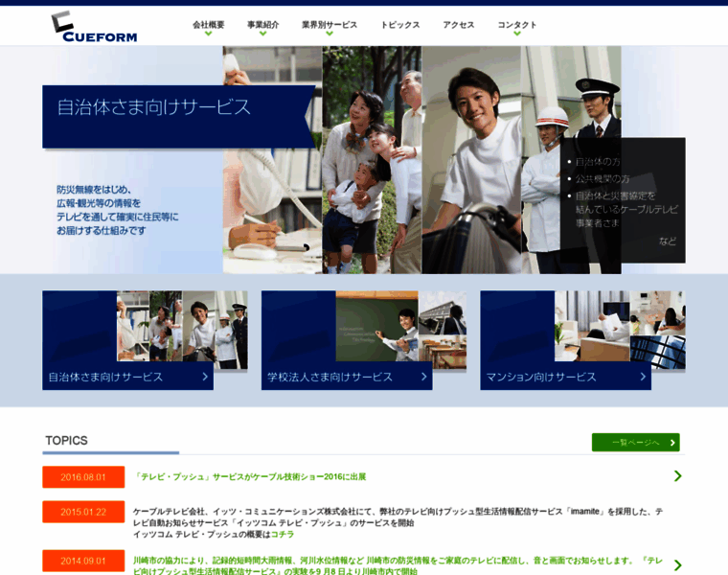The height and width of the screenshot is (575, 728).
Task: Open the 会社概要 menu
Action: coord(209,25)
